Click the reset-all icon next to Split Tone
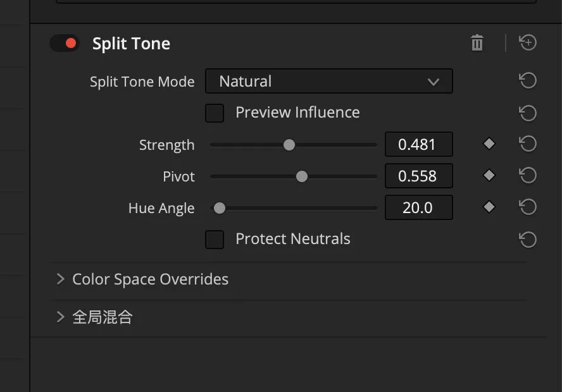The height and width of the screenshot is (392, 562). click(528, 43)
